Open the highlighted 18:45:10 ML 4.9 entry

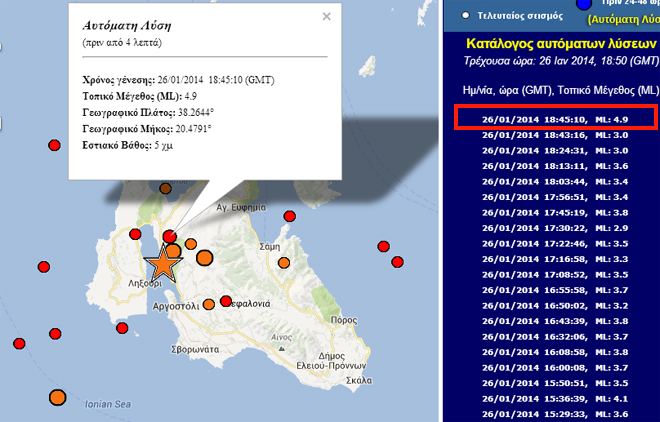click(x=554, y=118)
